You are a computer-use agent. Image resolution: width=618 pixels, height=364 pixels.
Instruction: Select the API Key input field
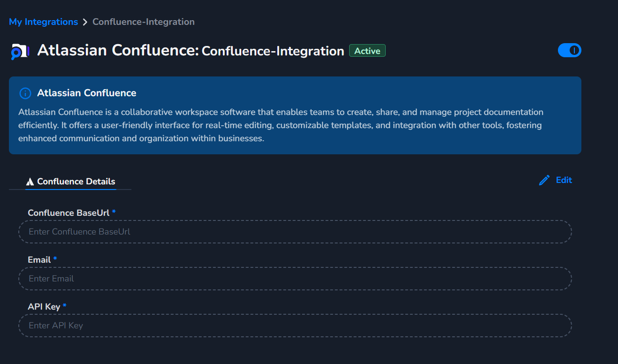pos(295,326)
